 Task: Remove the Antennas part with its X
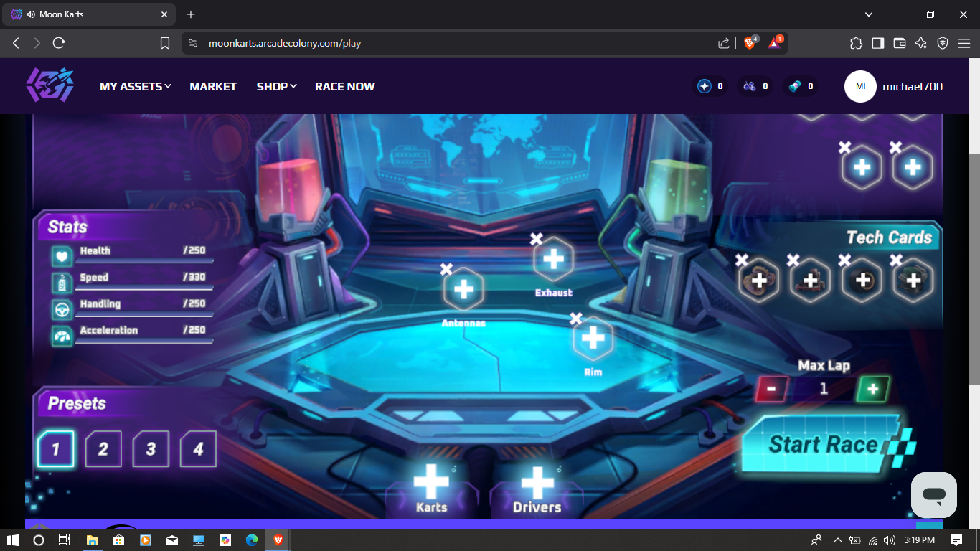pos(446,269)
